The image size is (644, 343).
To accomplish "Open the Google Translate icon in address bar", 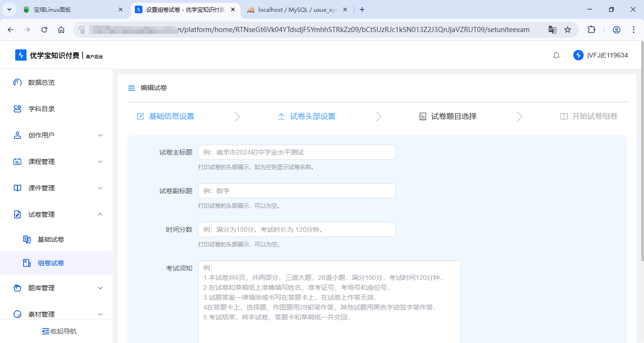I will pos(552,29).
